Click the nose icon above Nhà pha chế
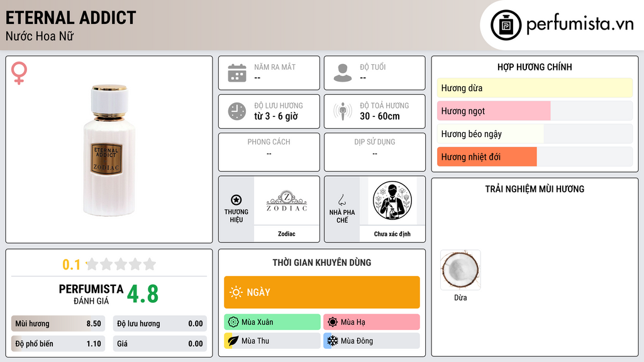This screenshot has width=644, height=362. (x=341, y=200)
